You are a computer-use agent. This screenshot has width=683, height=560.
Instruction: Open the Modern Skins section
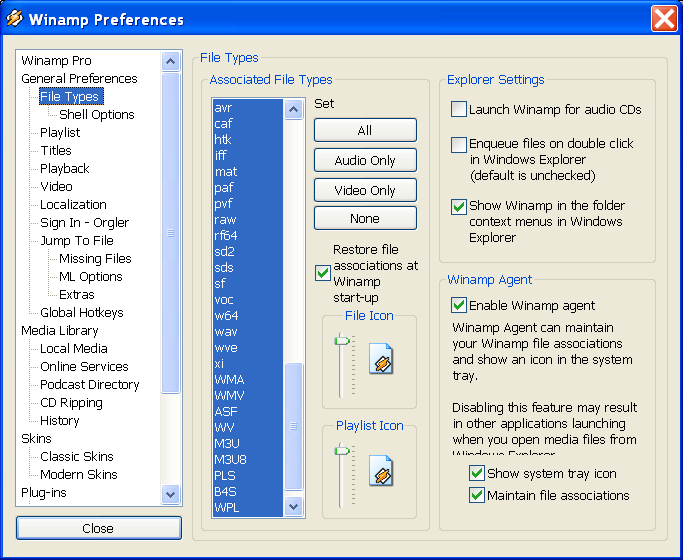click(x=78, y=474)
